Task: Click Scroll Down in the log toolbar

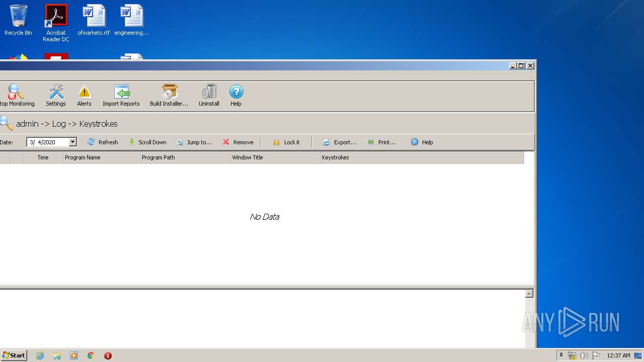Action: (x=147, y=142)
